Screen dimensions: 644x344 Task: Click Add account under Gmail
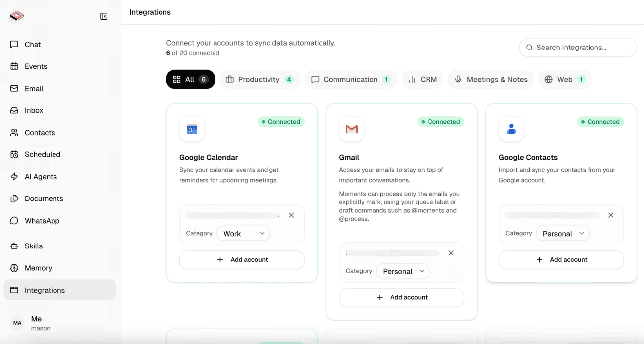(x=401, y=297)
